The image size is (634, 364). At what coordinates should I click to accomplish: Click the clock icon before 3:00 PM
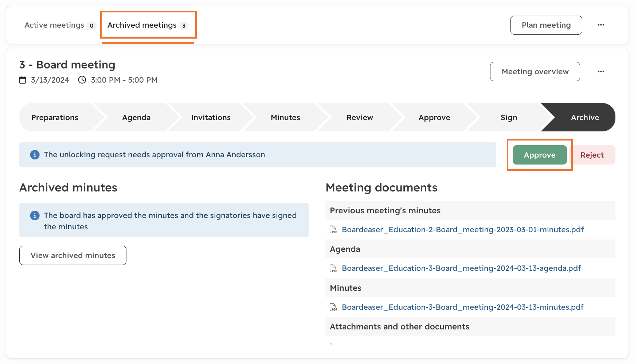pos(82,80)
